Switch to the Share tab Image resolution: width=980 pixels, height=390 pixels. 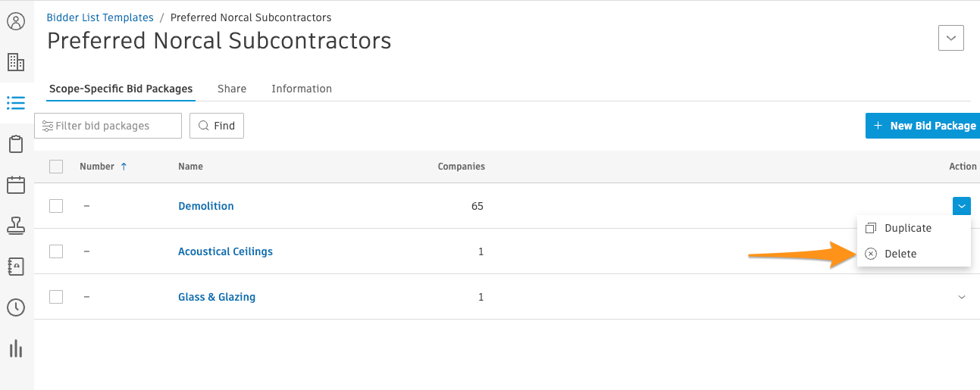click(232, 89)
